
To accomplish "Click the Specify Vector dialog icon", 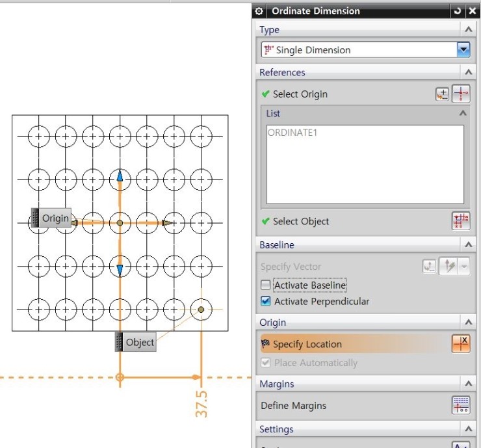I will 429,267.
